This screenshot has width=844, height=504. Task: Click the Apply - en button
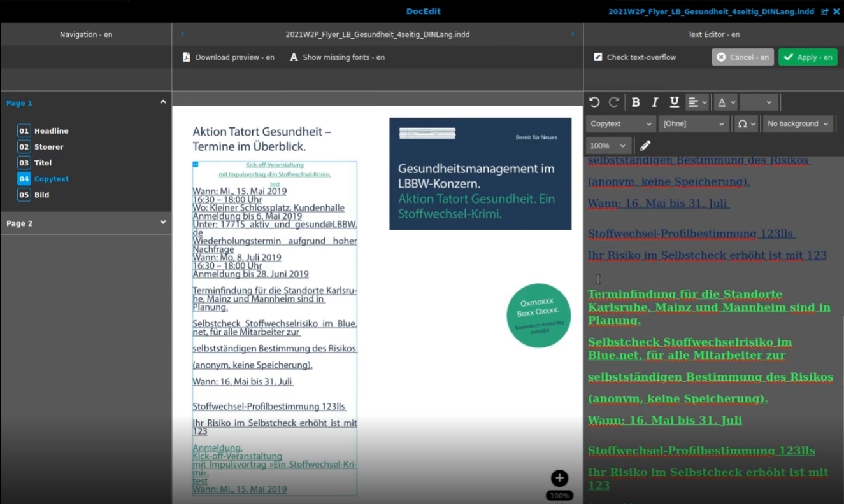pos(808,57)
